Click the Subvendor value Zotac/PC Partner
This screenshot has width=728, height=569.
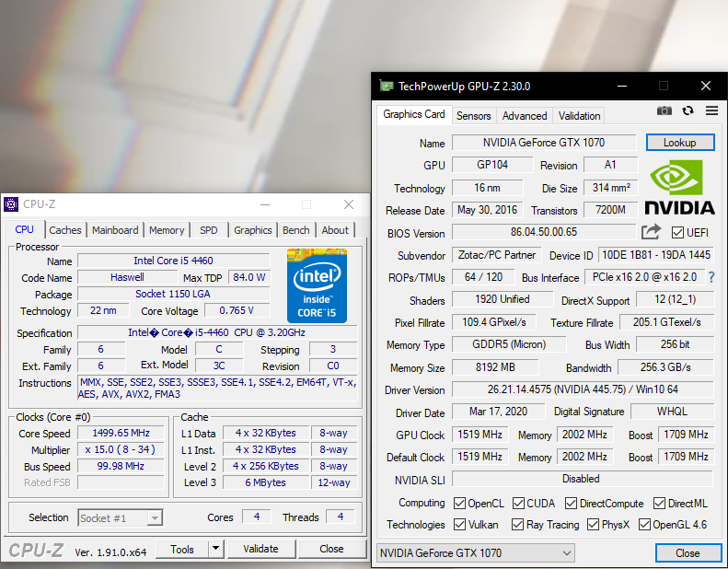496,254
